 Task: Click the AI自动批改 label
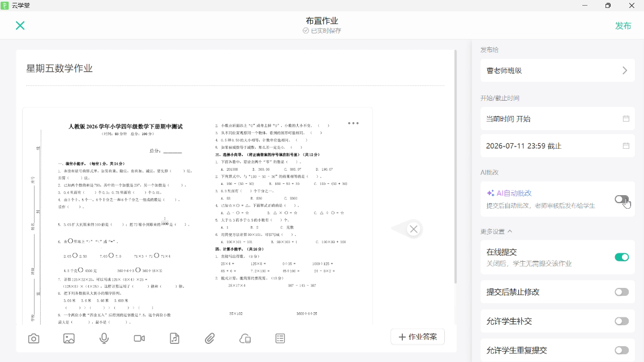pyautogui.click(x=514, y=193)
